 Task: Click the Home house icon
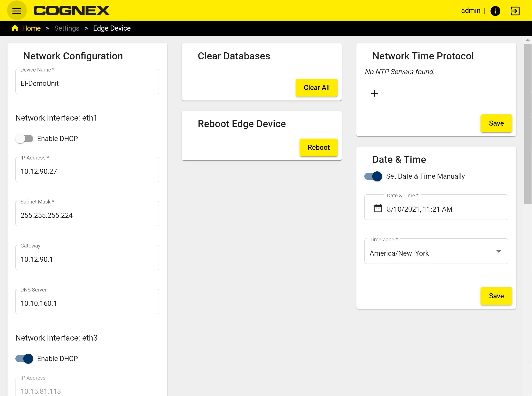(15, 28)
